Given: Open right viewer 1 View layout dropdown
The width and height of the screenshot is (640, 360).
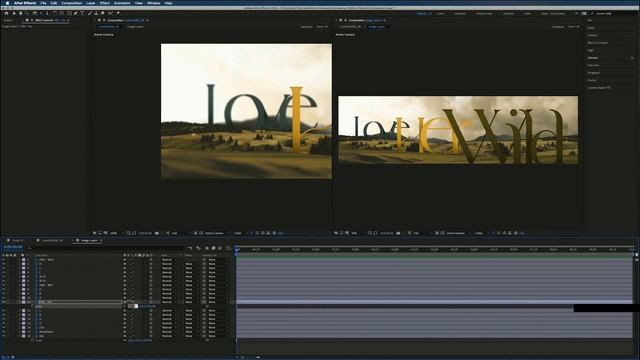Looking at the screenshot, I should [480, 233].
